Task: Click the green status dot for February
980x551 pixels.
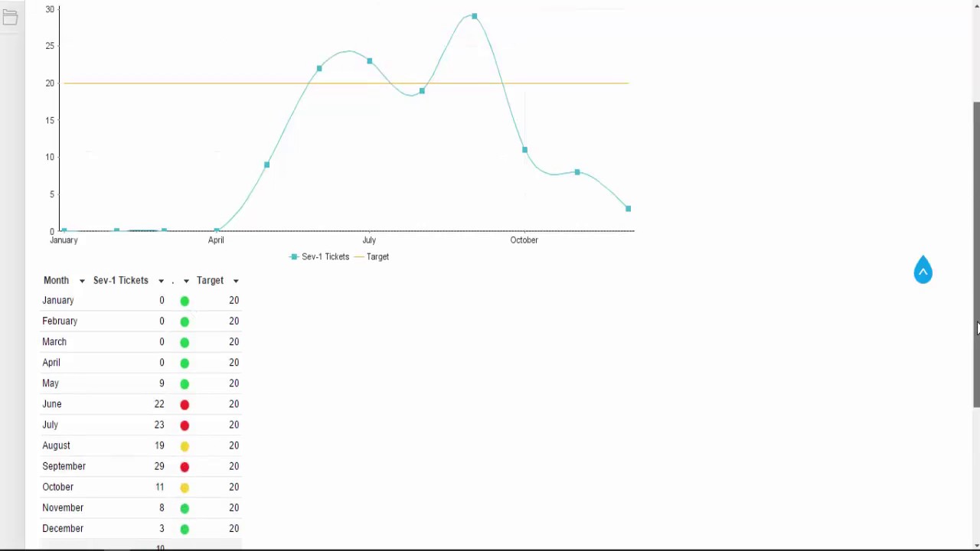Action: click(x=185, y=321)
